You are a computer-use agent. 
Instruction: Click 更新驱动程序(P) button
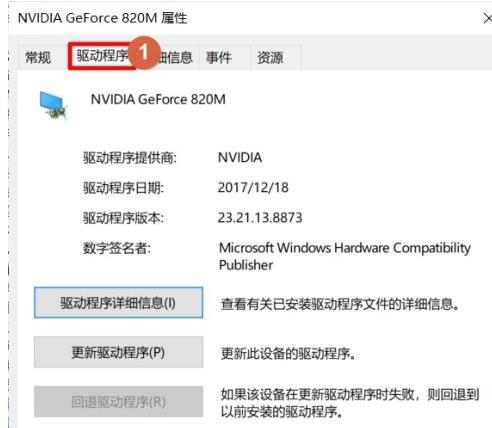118,352
